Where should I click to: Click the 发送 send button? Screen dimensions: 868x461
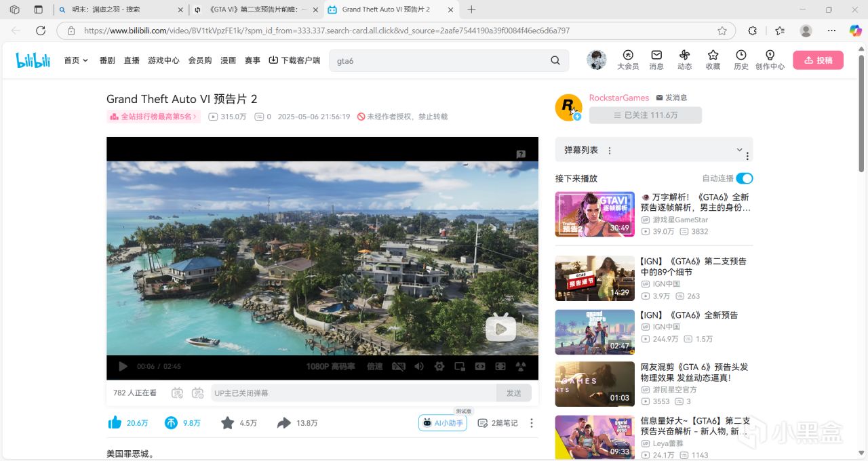click(514, 393)
